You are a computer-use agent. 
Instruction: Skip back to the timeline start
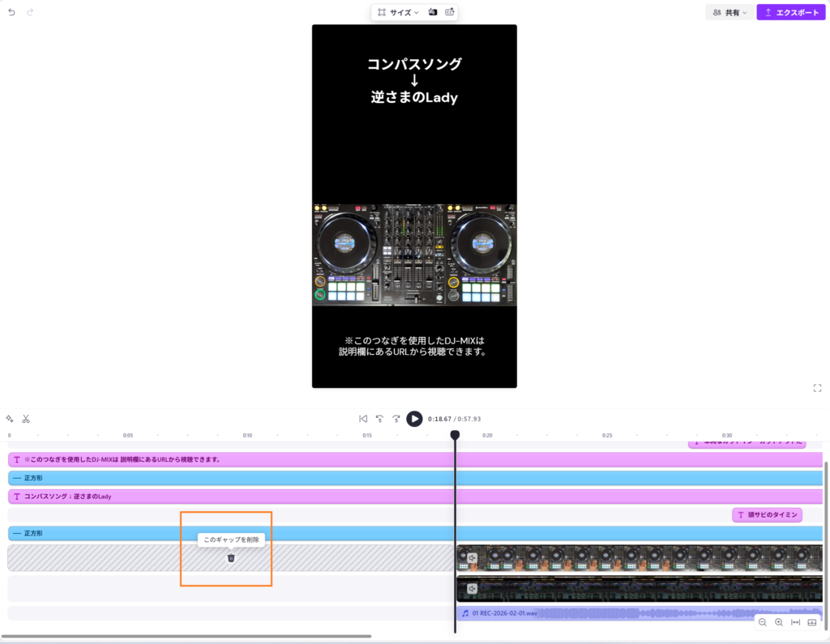[363, 419]
